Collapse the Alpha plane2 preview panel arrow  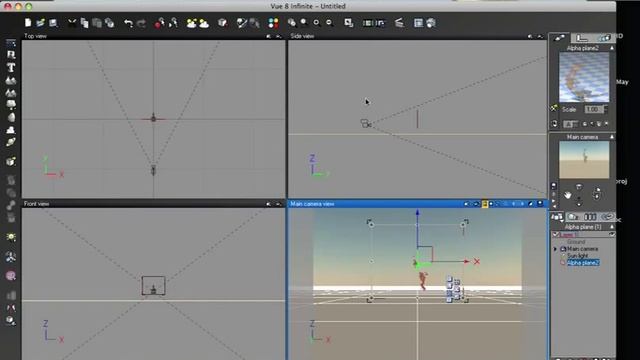click(x=612, y=48)
